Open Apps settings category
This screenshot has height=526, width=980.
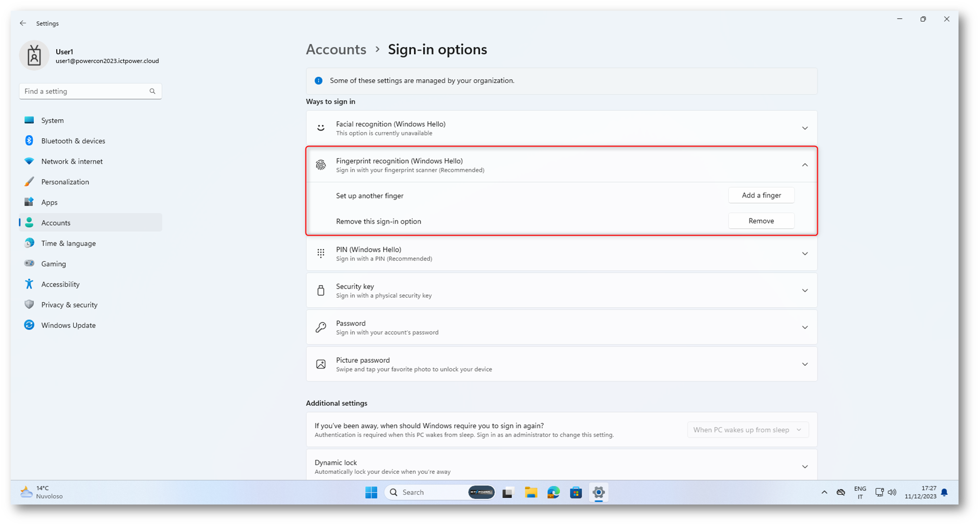[x=91, y=202]
